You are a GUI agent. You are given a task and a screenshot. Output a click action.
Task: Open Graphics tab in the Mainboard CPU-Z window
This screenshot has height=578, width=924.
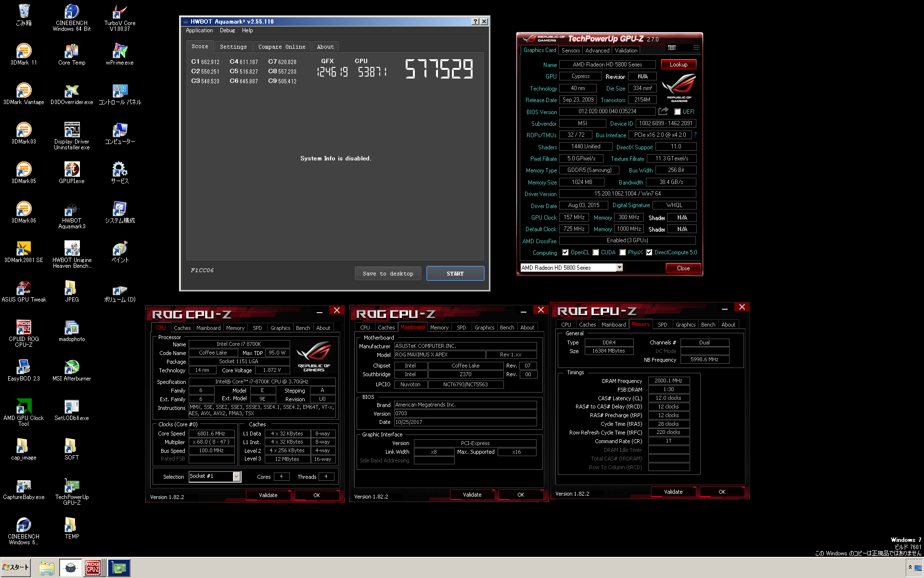click(x=484, y=328)
